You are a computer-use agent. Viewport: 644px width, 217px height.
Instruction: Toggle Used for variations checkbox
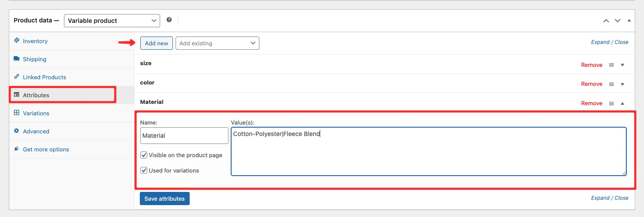click(x=144, y=170)
